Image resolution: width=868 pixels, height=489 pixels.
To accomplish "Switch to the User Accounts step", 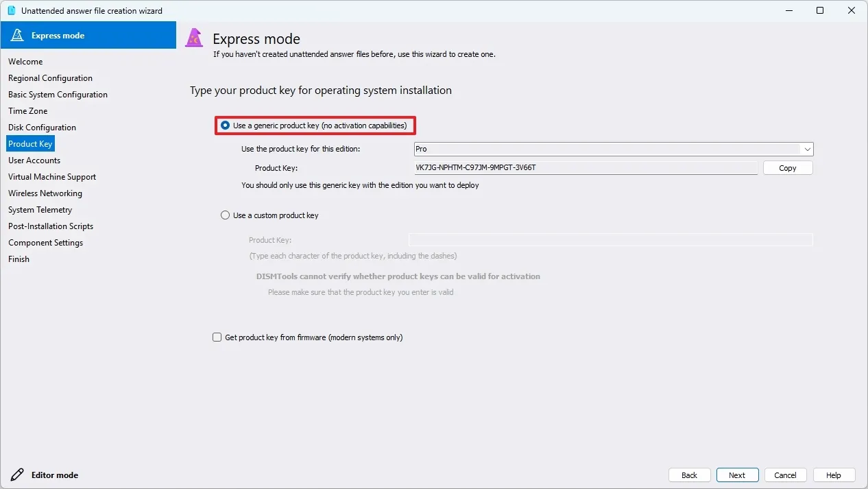I will pyautogui.click(x=34, y=160).
